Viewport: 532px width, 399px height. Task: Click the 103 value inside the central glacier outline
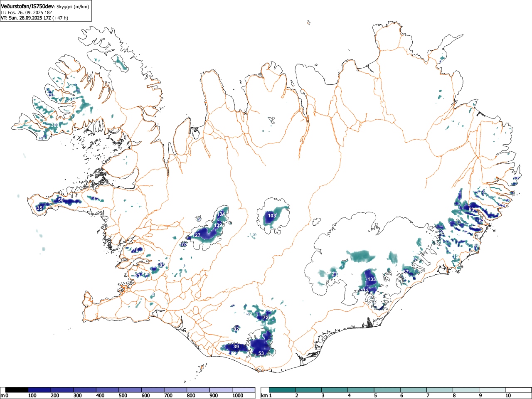[272, 216]
